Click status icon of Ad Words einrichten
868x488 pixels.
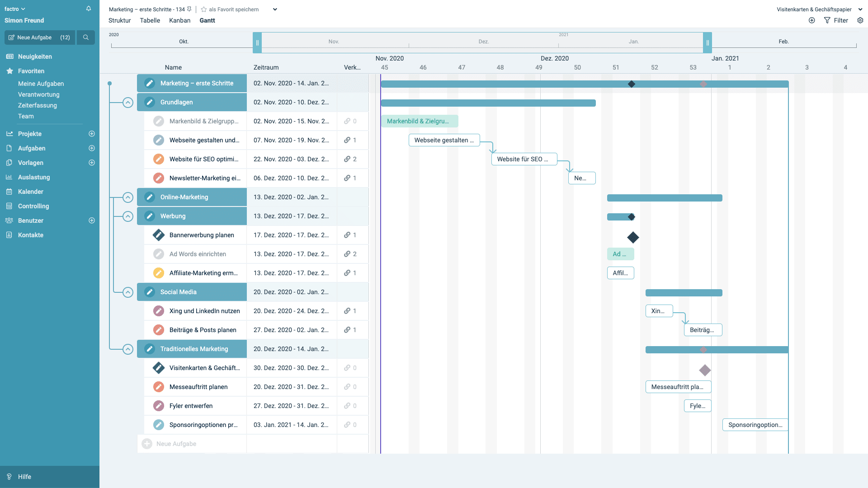coord(159,254)
